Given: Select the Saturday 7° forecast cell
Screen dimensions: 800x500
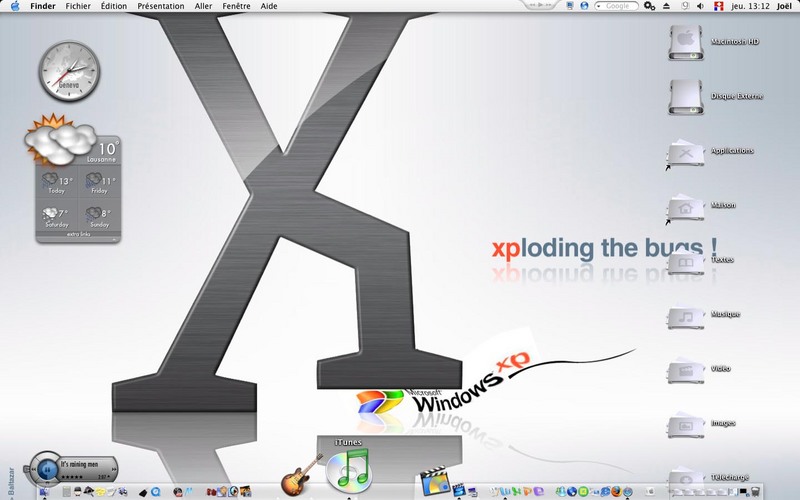Looking at the screenshot, I should tap(57, 217).
